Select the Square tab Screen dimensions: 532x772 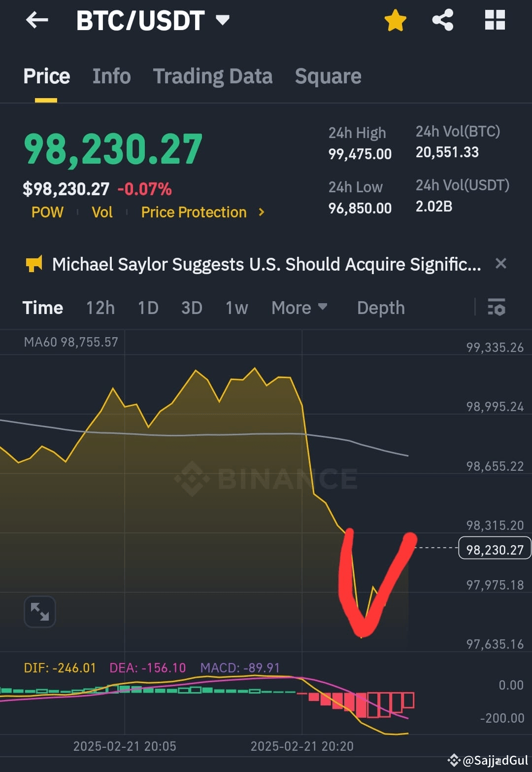[328, 76]
